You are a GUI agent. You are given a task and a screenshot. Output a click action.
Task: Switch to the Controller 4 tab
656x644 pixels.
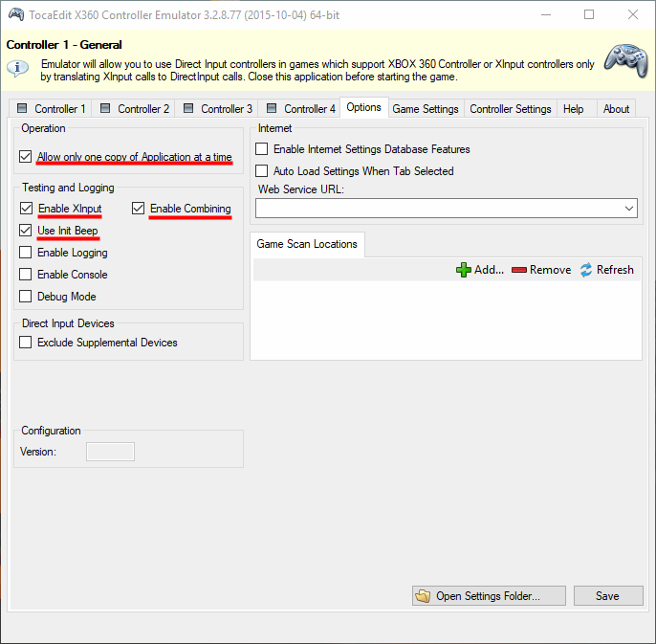pyautogui.click(x=300, y=108)
